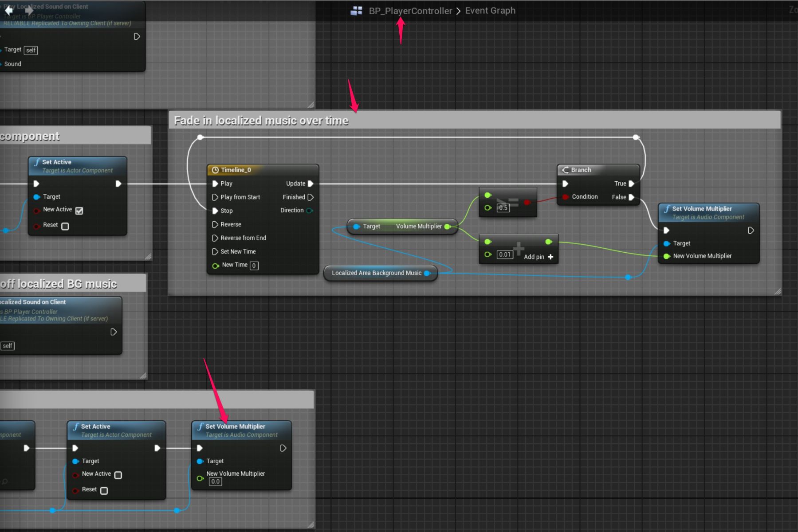Click the clock icon on Timeline_0 node
The width and height of the screenshot is (798, 532).
pyautogui.click(x=216, y=170)
